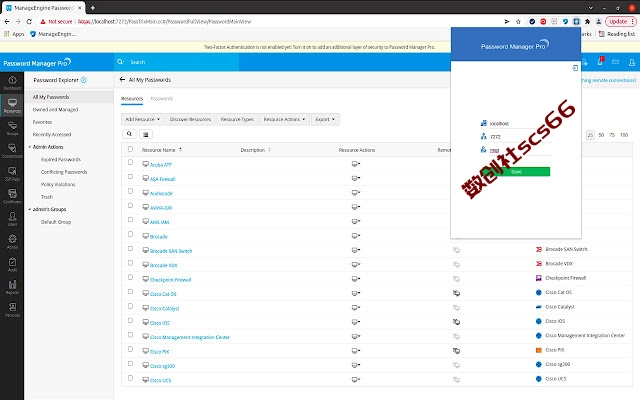
Task: Tick the select-all checkbox in table header
Action: click(130, 149)
